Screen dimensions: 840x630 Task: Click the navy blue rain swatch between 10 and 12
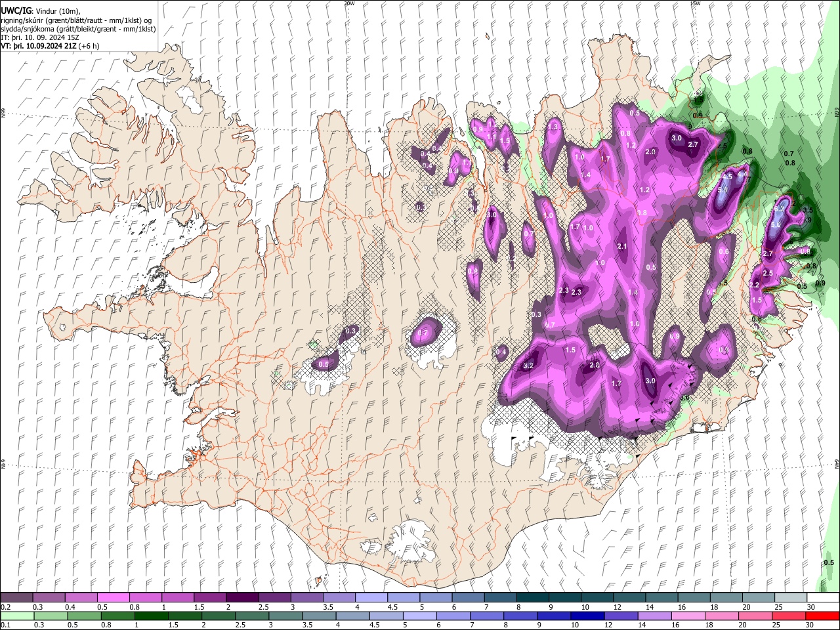[587, 616]
